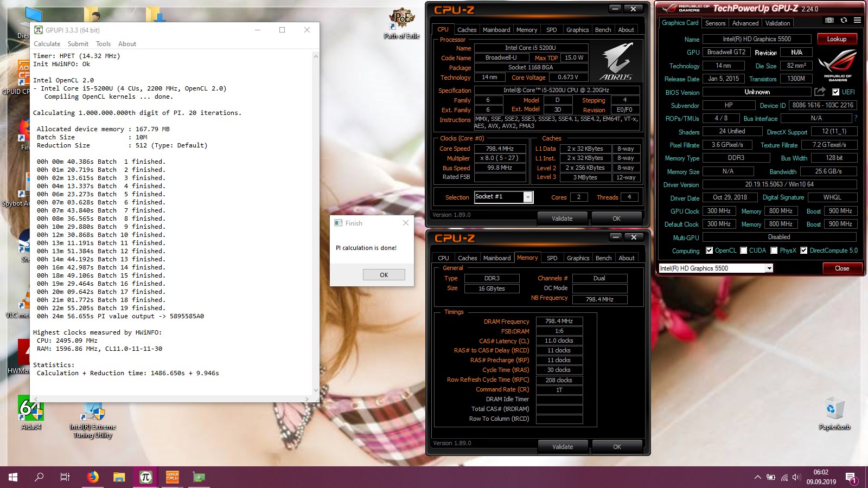The height and width of the screenshot is (488, 868).
Task: Open the Tools menu in GPUPI
Action: [x=103, y=44]
